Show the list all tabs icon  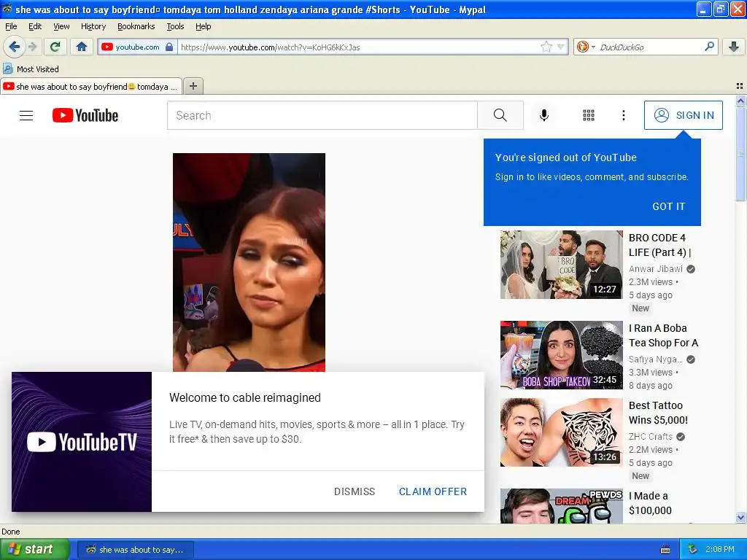point(740,86)
